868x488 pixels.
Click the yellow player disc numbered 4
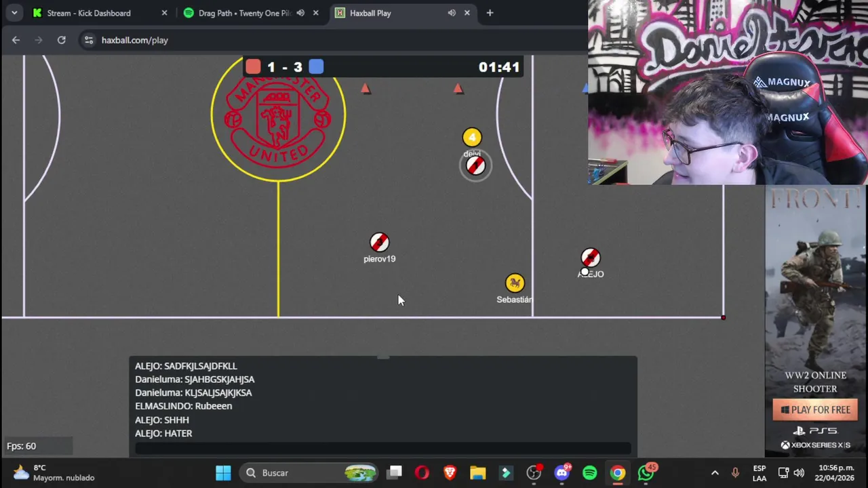[472, 138]
